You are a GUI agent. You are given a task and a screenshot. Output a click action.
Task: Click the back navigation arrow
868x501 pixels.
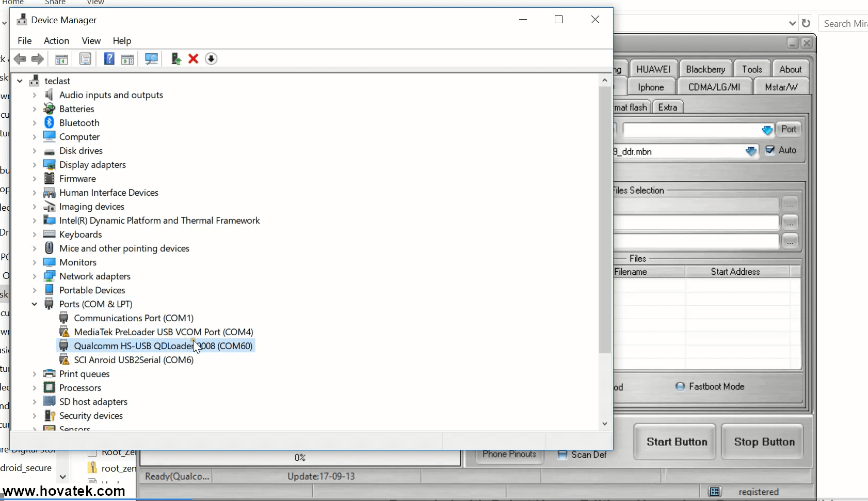[20, 58]
